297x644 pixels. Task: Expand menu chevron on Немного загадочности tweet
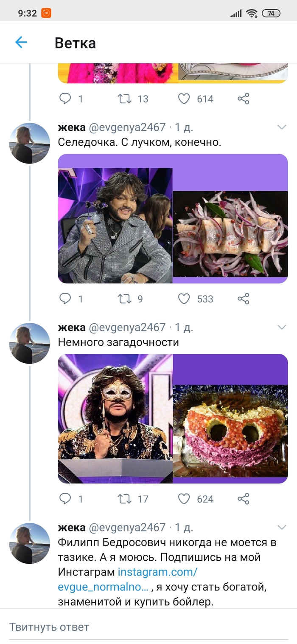click(x=282, y=327)
